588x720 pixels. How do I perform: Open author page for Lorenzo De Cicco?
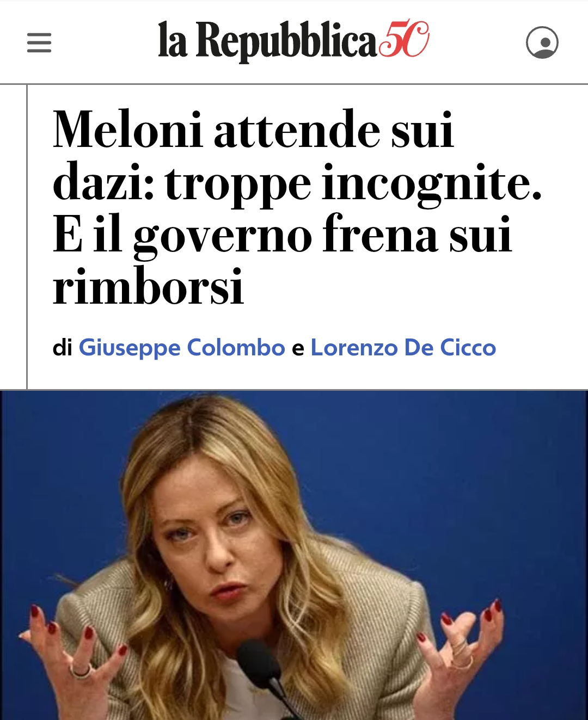point(403,348)
